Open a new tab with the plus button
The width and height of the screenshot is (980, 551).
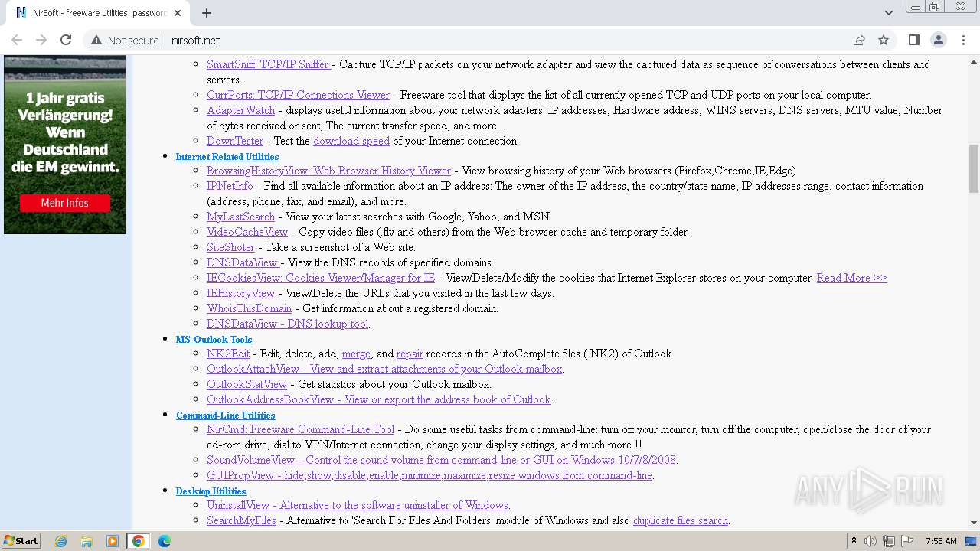click(x=207, y=13)
